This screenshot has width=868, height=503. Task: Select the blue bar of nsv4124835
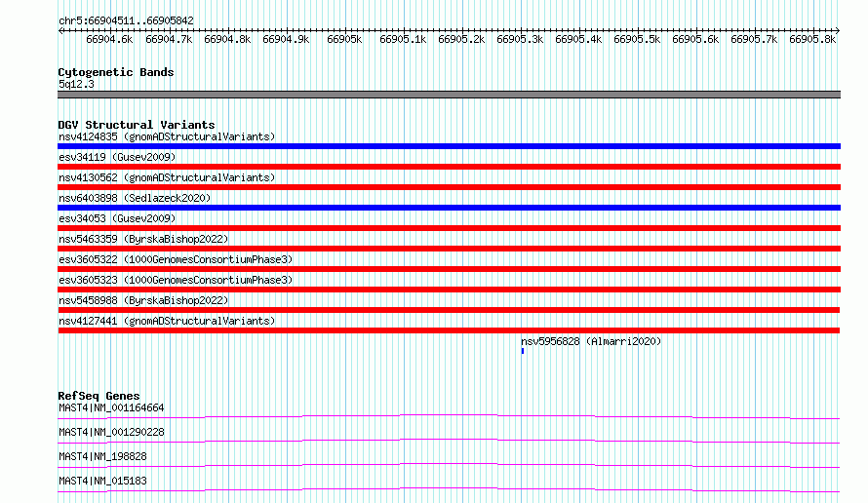coord(449,146)
